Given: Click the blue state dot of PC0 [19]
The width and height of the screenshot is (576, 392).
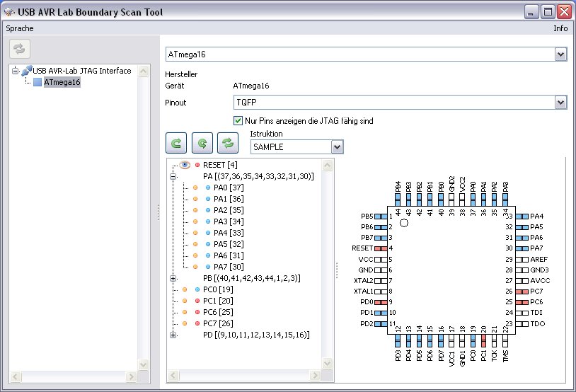Looking at the screenshot, I should coord(197,289).
